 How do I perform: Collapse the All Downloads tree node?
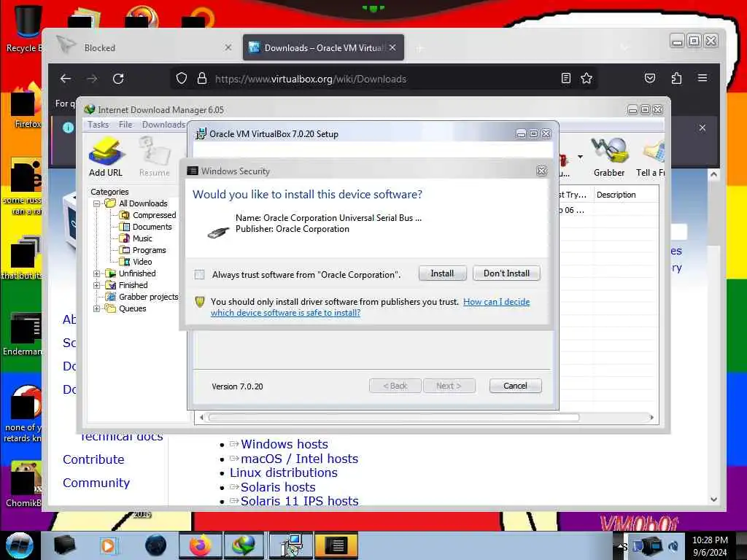click(97, 204)
